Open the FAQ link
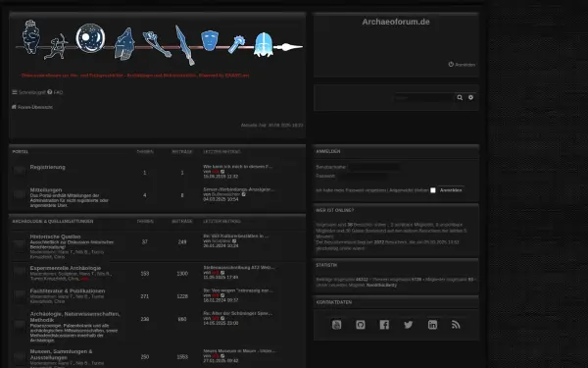The width and height of the screenshot is (588, 368). pyautogui.click(x=55, y=92)
